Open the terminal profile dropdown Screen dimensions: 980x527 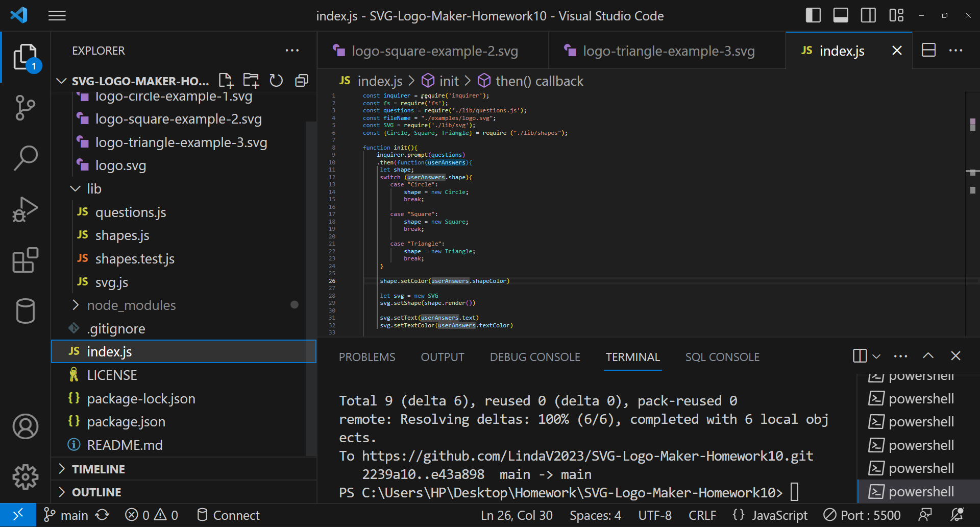pyautogui.click(x=877, y=356)
